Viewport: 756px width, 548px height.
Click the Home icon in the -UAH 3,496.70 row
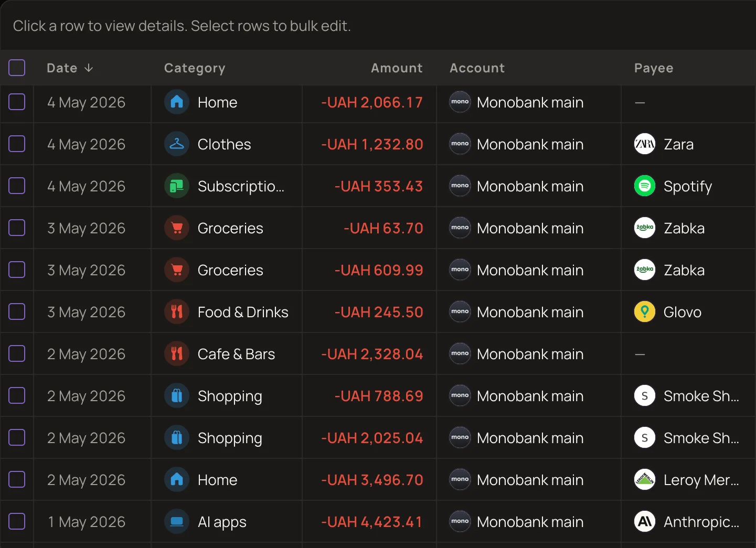point(177,479)
